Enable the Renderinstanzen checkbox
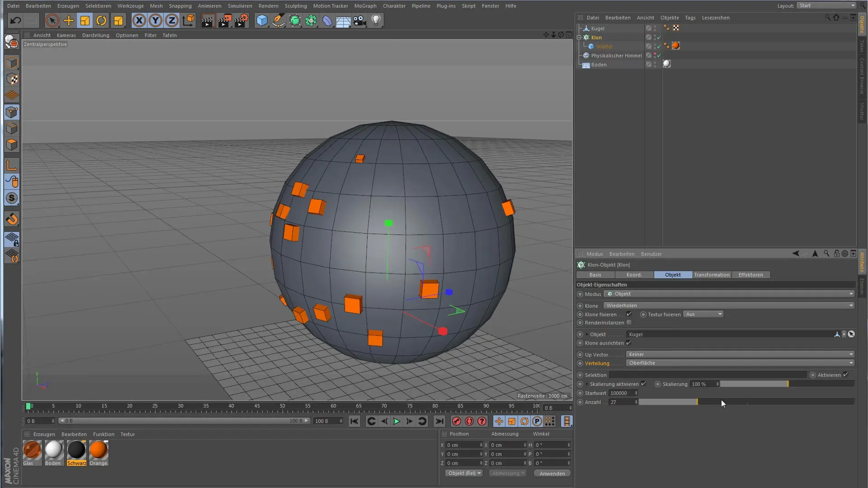The width and height of the screenshot is (868, 488). coord(629,323)
